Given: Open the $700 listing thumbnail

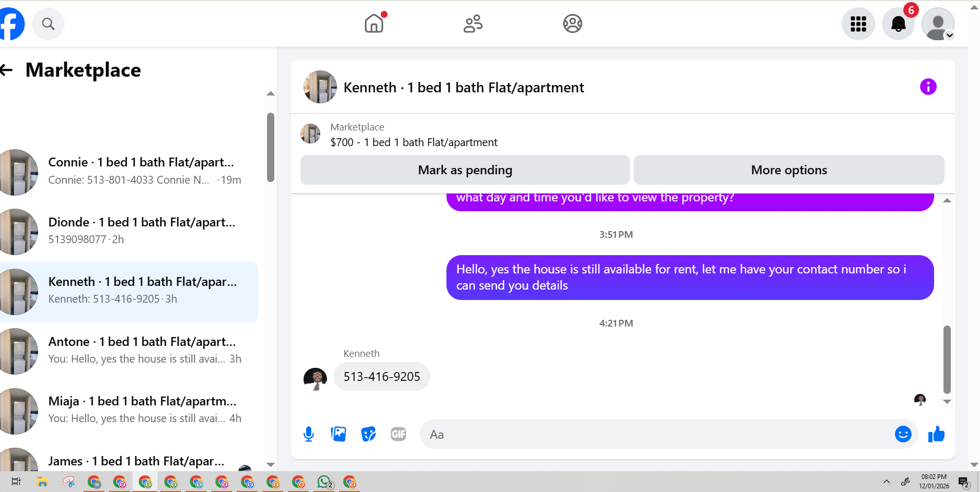Looking at the screenshot, I should tap(310, 134).
